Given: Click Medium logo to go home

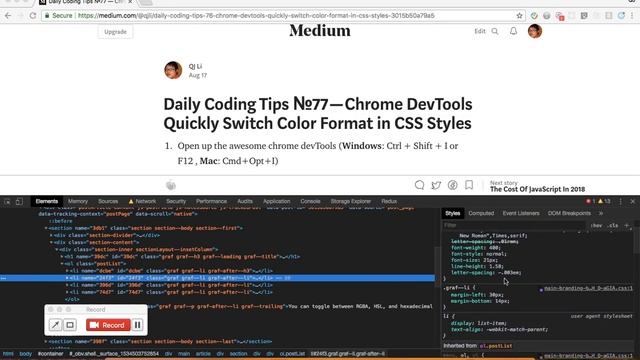Looking at the screenshot, I should pyautogui.click(x=320, y=31).
